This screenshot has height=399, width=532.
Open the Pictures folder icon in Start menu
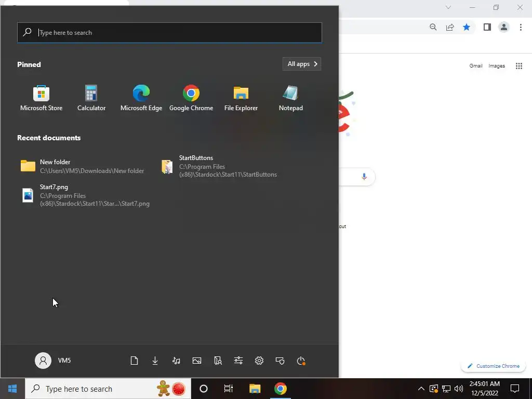197,361
